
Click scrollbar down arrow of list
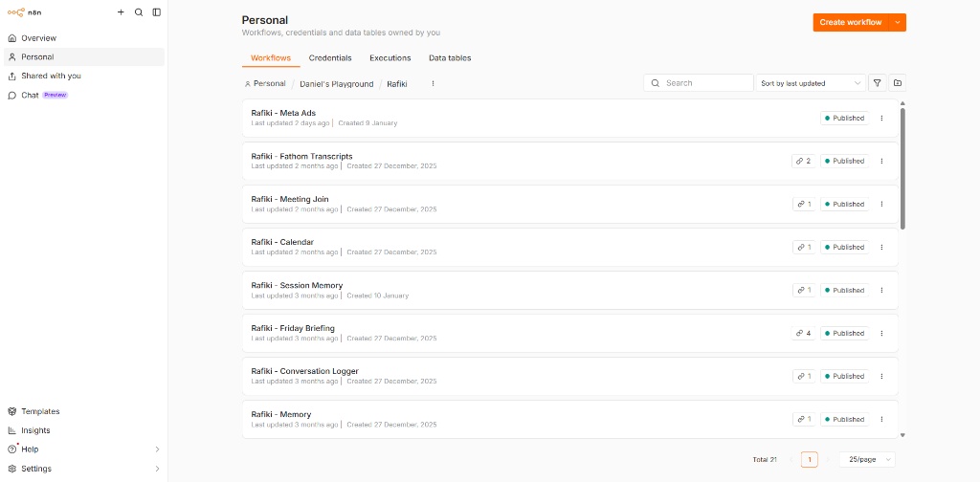902,435
